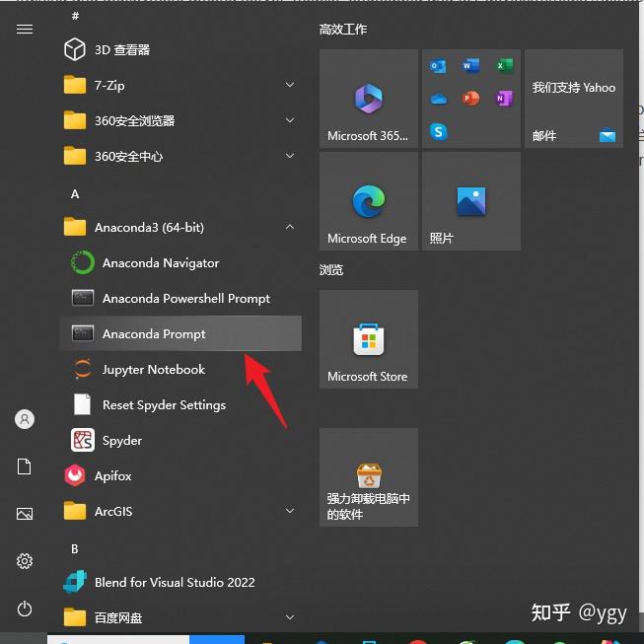Open Anaconda Navigator

click(x=180, y=263)
